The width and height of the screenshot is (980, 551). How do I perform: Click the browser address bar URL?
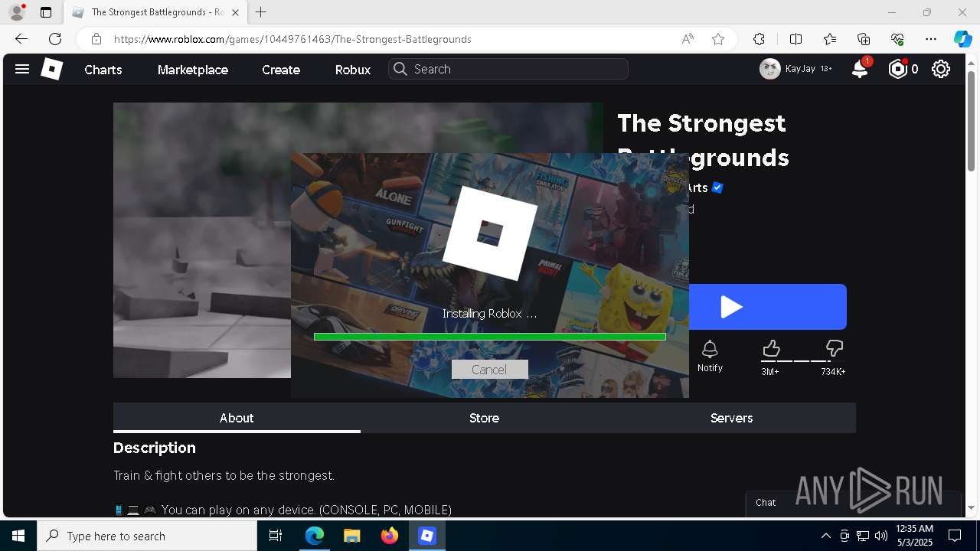tap(292, 39)
